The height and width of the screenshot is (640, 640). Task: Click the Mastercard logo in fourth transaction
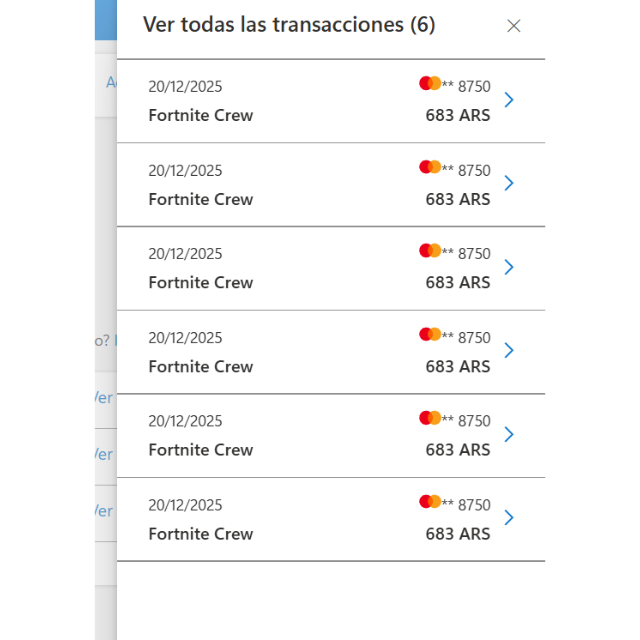(x=430, y=335)
